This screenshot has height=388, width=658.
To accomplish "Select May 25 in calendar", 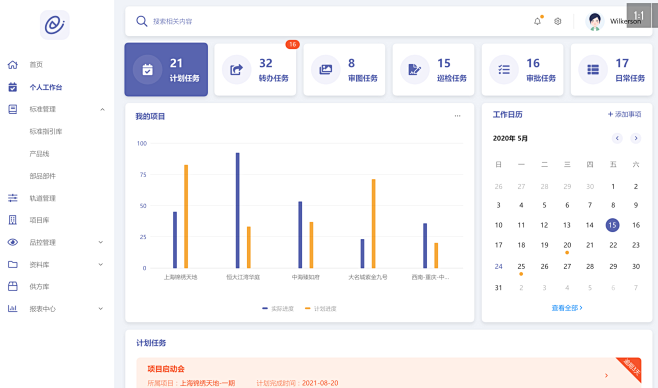I will click(x=521, y=266).
